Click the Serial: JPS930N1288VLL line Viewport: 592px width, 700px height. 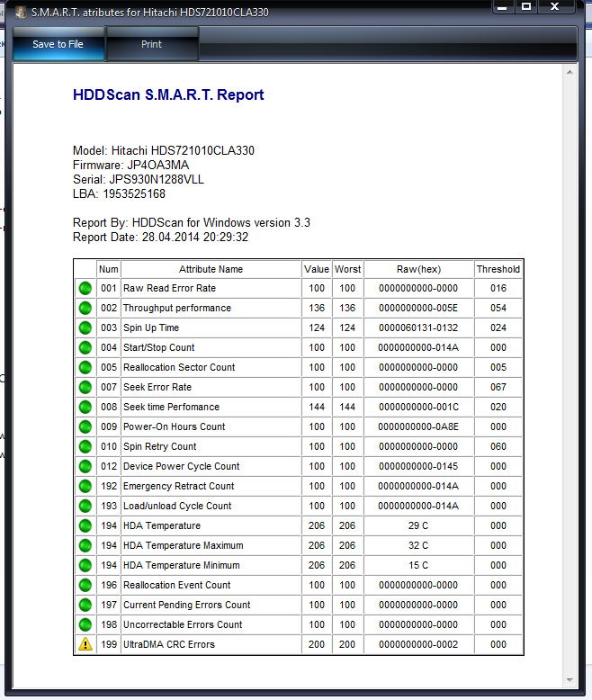click(139, 179)
